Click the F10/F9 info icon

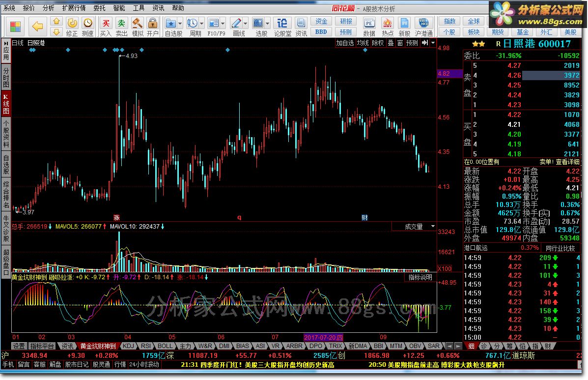pos(214,23)
